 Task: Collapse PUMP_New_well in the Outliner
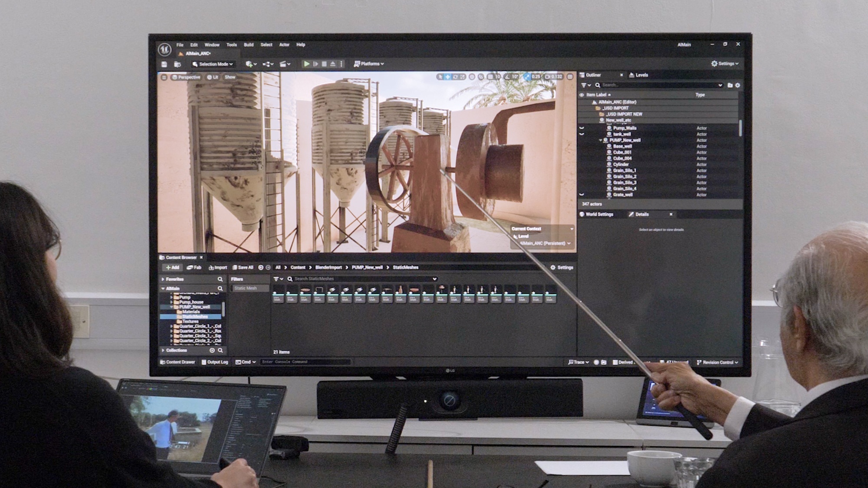(x=600, y=140)
